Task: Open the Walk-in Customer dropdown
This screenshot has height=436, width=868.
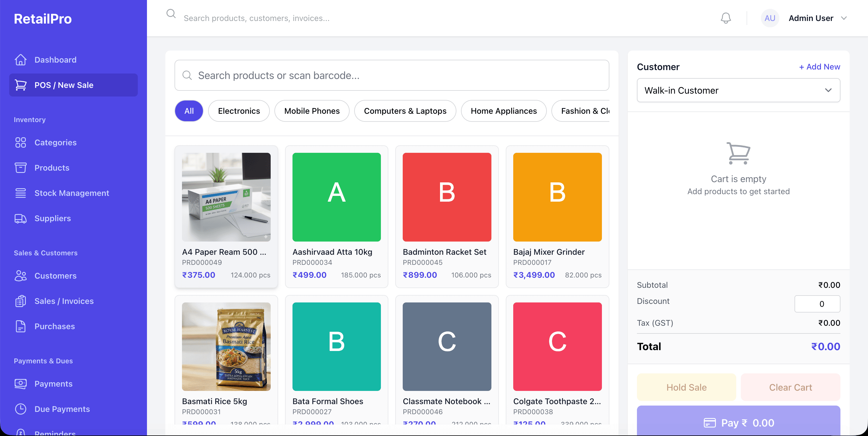Action: (x=738, y=90)
